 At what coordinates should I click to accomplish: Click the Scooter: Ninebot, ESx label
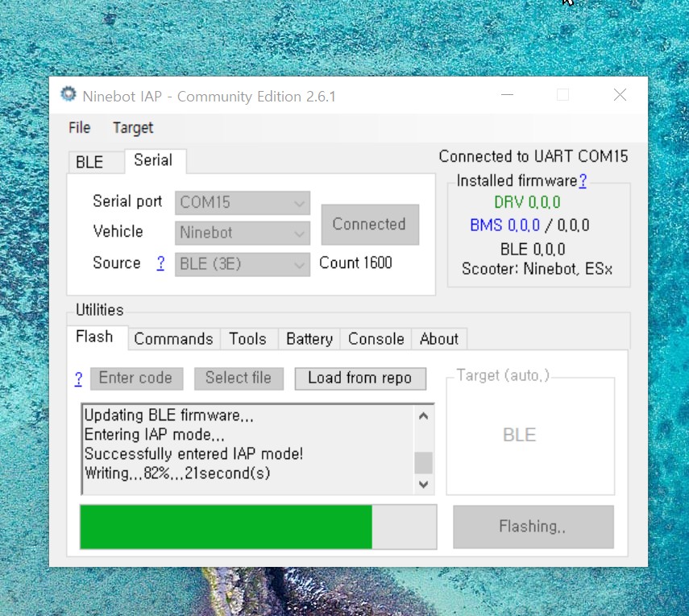[x=537, y=269]
